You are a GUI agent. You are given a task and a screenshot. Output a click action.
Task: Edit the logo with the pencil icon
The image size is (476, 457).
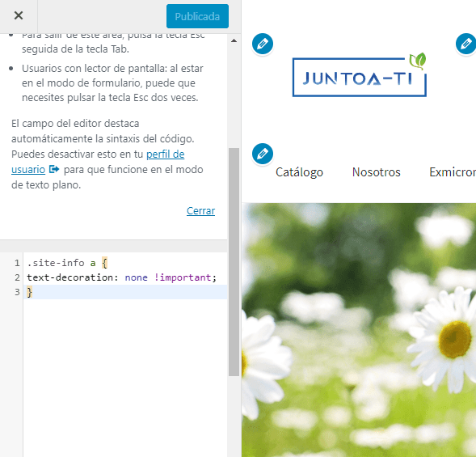point(263,44)
